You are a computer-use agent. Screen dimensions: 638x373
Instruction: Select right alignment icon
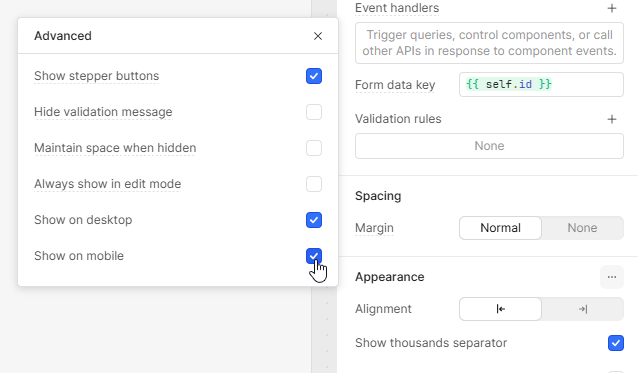(x=583, y=309)
